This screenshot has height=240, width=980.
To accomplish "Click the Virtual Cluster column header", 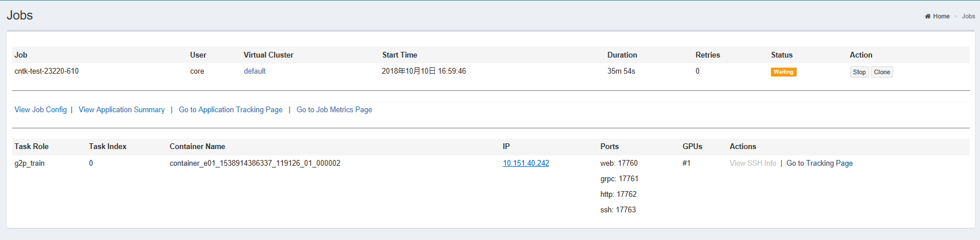I will [268, 55].
